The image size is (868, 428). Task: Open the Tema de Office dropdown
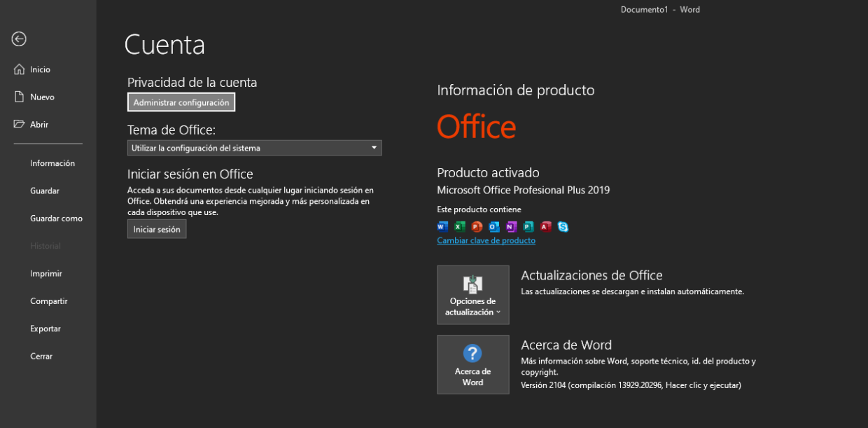tap(255, 148)
